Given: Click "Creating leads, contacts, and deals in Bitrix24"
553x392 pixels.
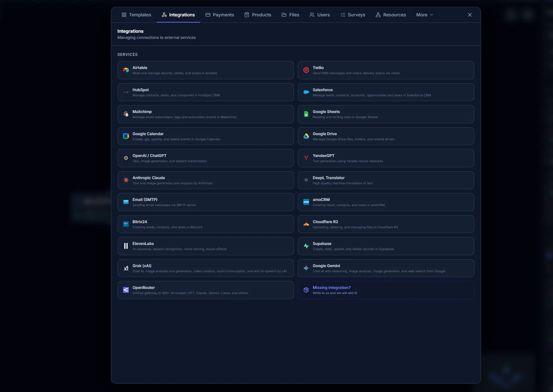Looking at the screenshot, I should tap(167, 227).
